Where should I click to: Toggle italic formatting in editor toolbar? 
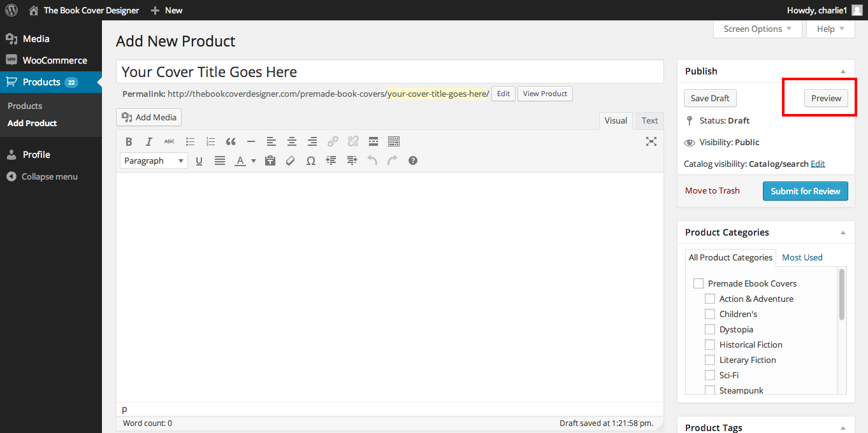[x=149, y=141]
